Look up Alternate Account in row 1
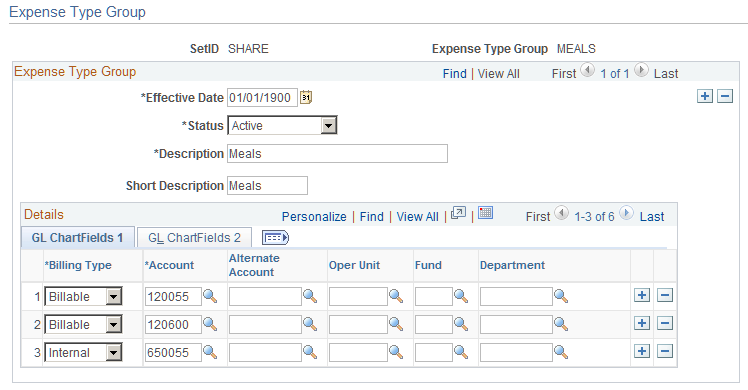748x390 pixels. 310,296
